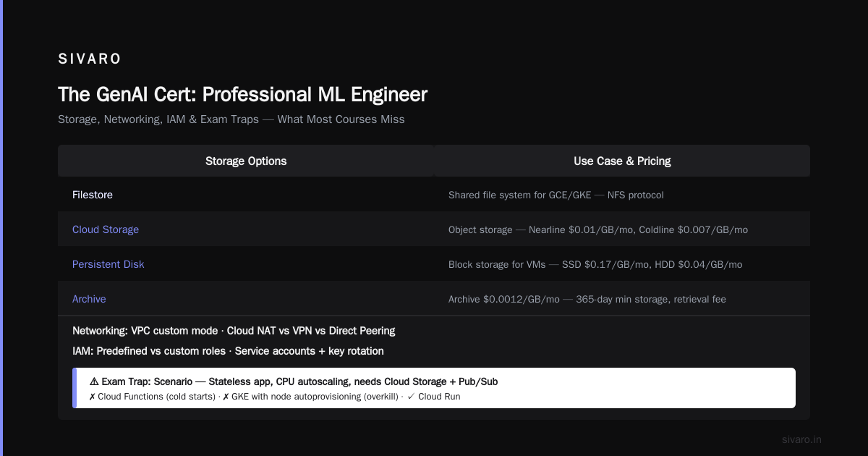Click the '365-day min storage, retrieval fee' cell

(587, 299)
